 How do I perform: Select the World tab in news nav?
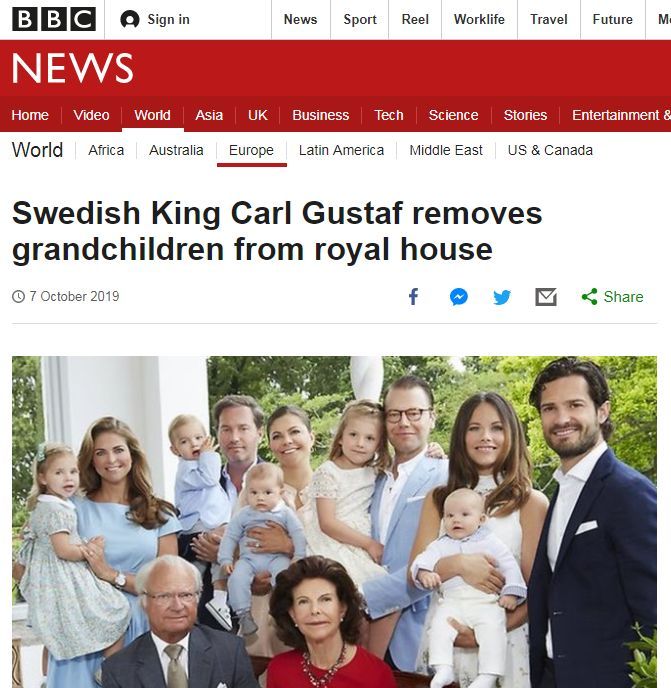pyautogui.click(x=152, y=115)
